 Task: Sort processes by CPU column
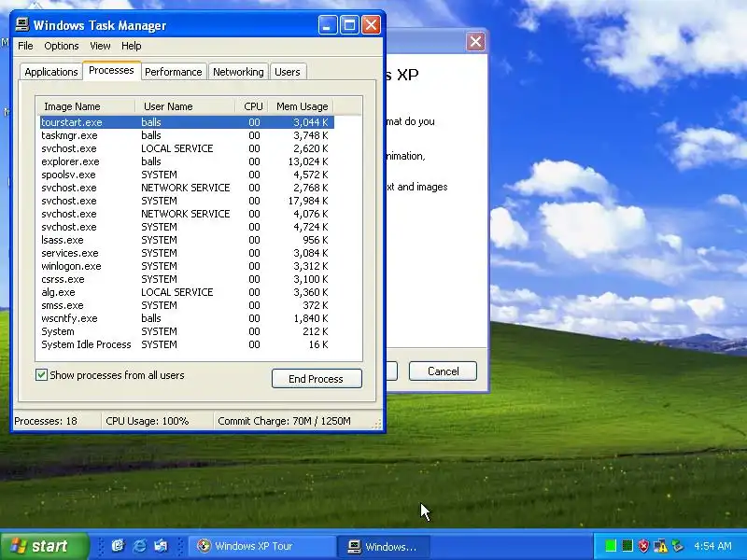pos(252,106)
